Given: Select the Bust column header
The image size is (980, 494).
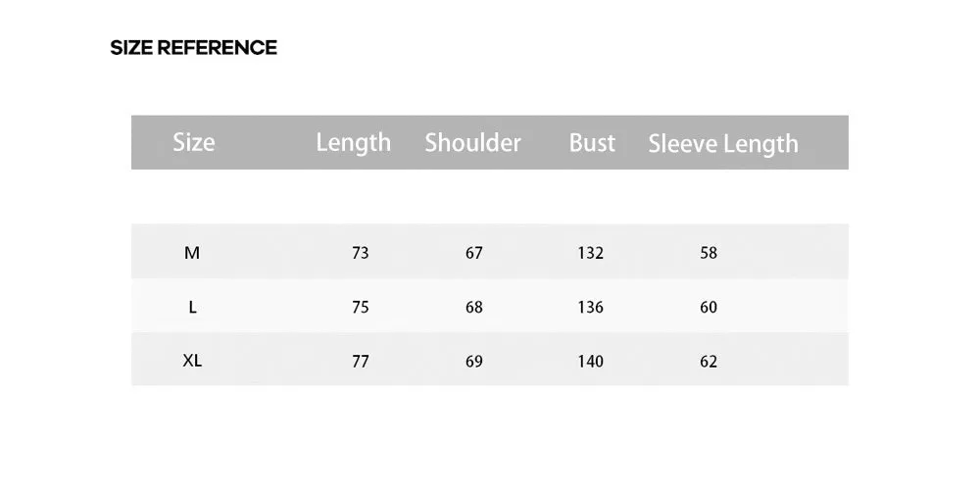Looking at the screenshot, I should [x=592, y=142].
